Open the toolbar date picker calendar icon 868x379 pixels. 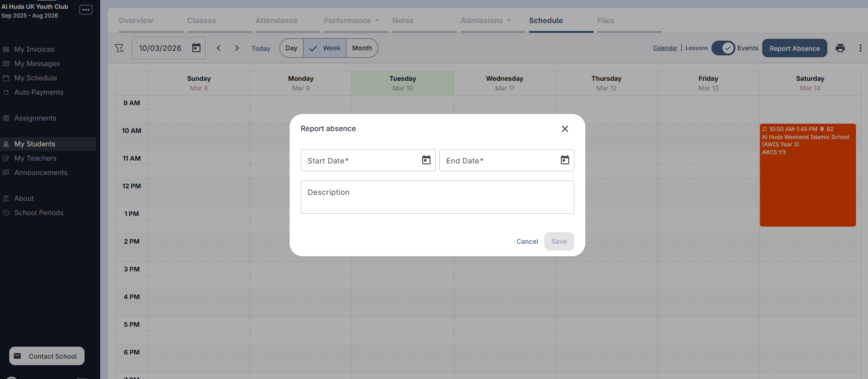pyautogui.click(x=196, y=48)
